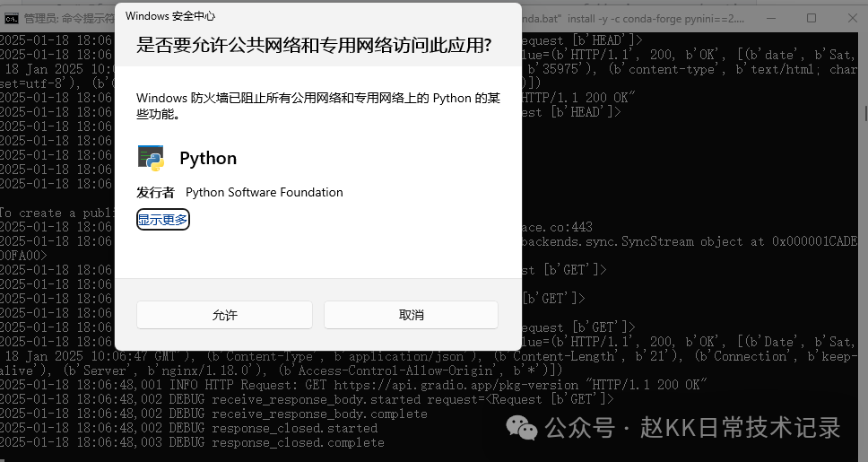Viewport: 868px width, 462px height.
Task: Click the 赵KK日常技术记录 watermark text
Action: click(x=740, y=427)
